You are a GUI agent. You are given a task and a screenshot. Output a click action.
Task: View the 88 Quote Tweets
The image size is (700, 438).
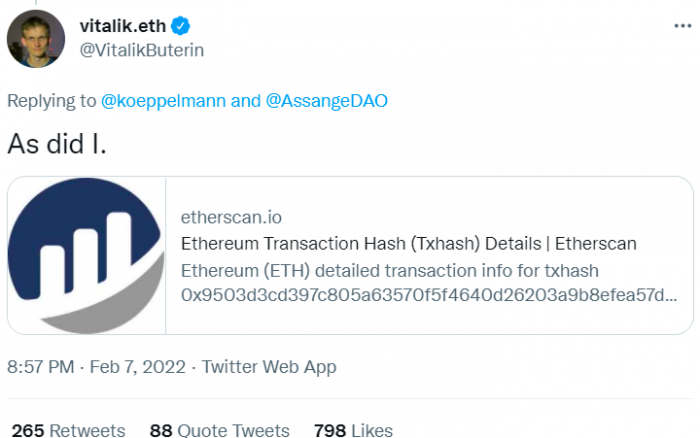pos(219,430)
